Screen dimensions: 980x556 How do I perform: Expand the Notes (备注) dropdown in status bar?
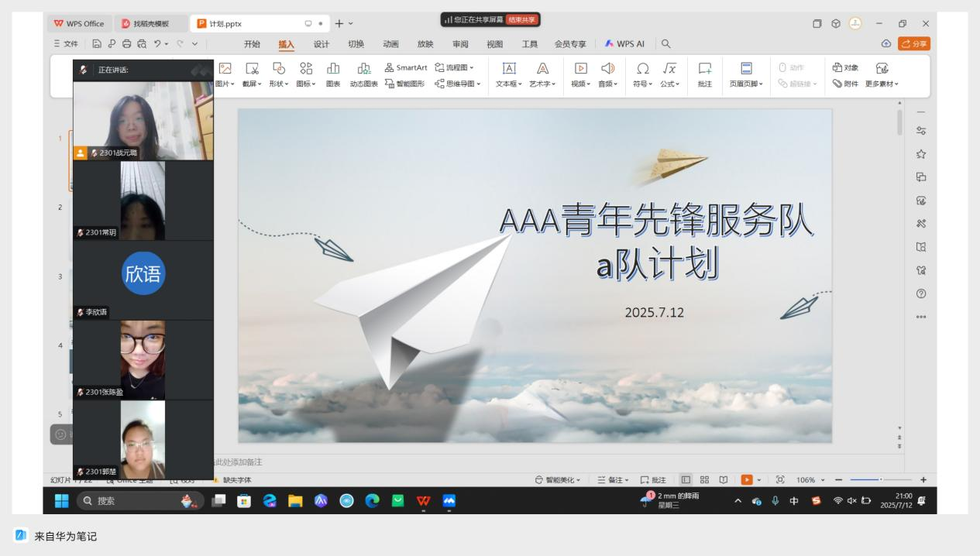[614, 480]
